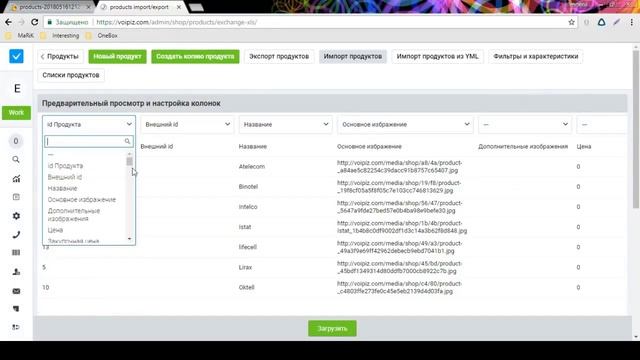Image resolution: width=640 pixels, height=360 pixels.
Task: Click the dropdown list scroll down arrow
Action: point(129,239)
